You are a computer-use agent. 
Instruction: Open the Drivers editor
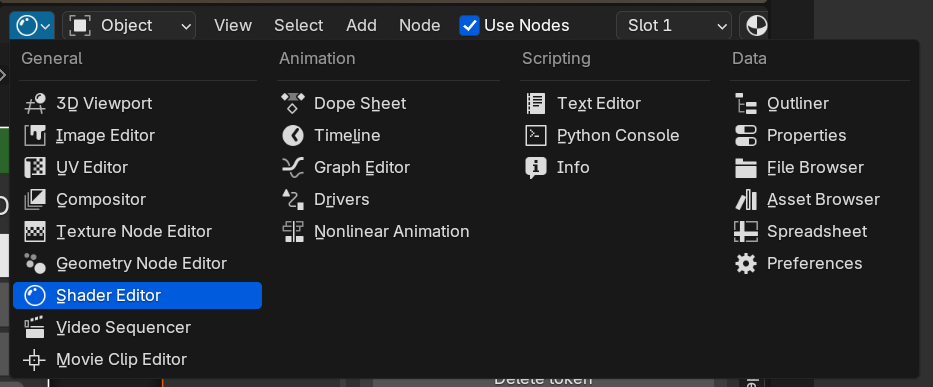(389, 199)
